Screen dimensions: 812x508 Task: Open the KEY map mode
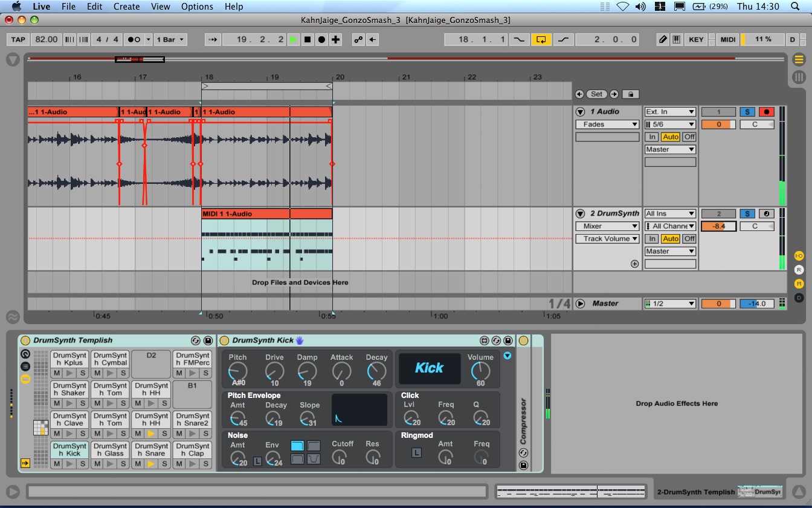click(x=696, y=39)
